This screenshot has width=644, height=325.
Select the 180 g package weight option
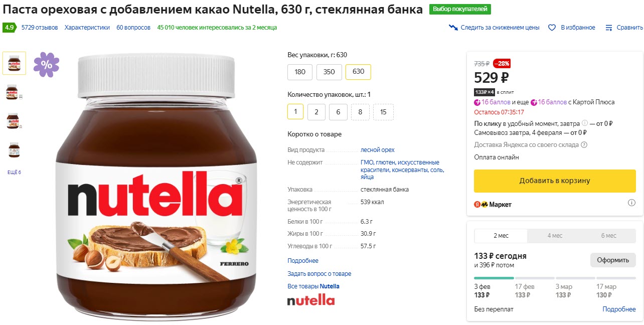(x=299, y=72)
